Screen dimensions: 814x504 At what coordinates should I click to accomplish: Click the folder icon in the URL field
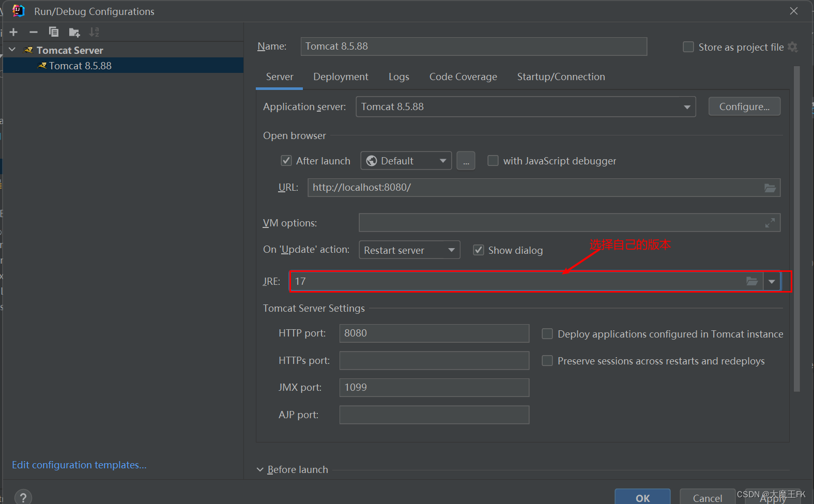click(x=770, y=188)
